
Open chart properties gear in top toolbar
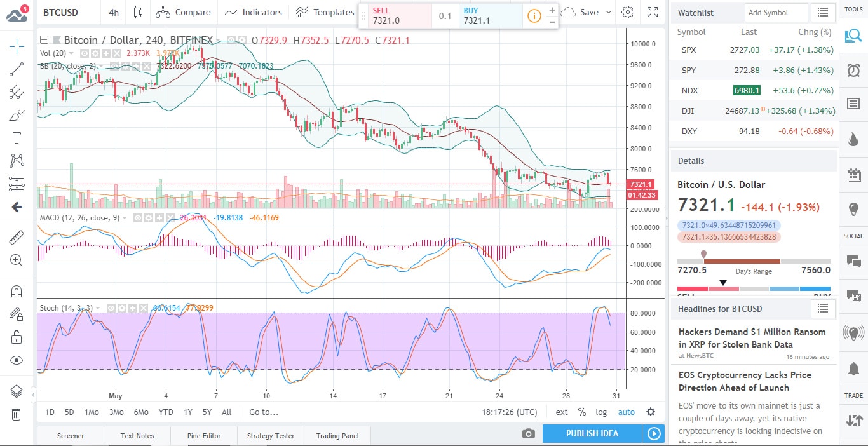click(628, 12)
